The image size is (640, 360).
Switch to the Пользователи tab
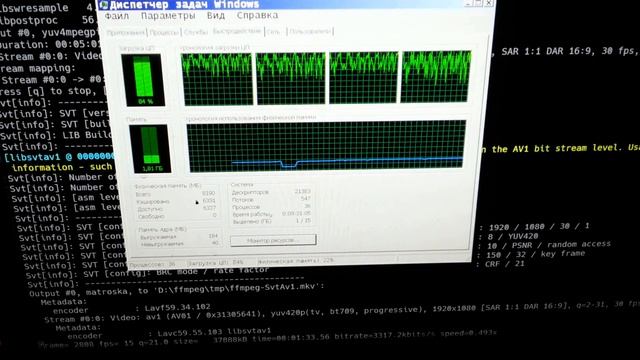[x=310, y=31]
